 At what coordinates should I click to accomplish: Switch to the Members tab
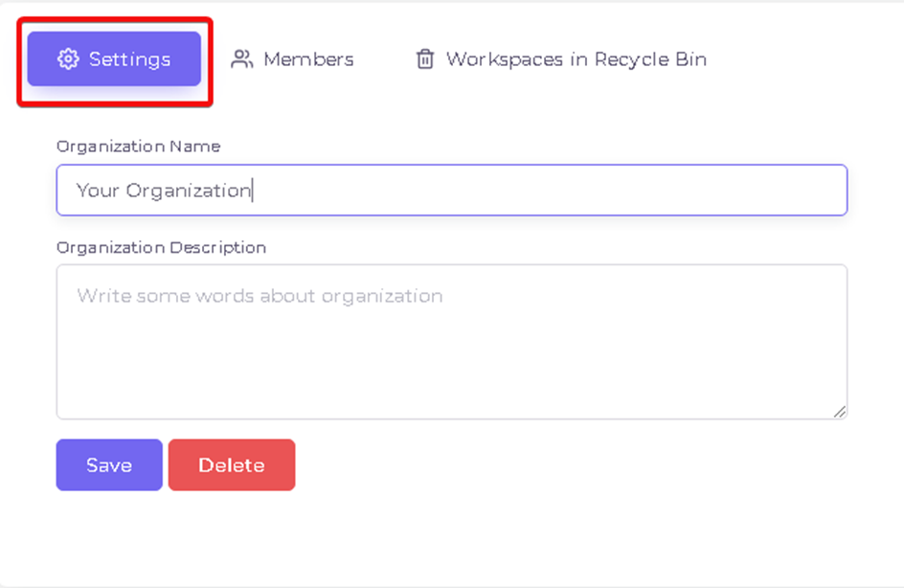[292, 58]
